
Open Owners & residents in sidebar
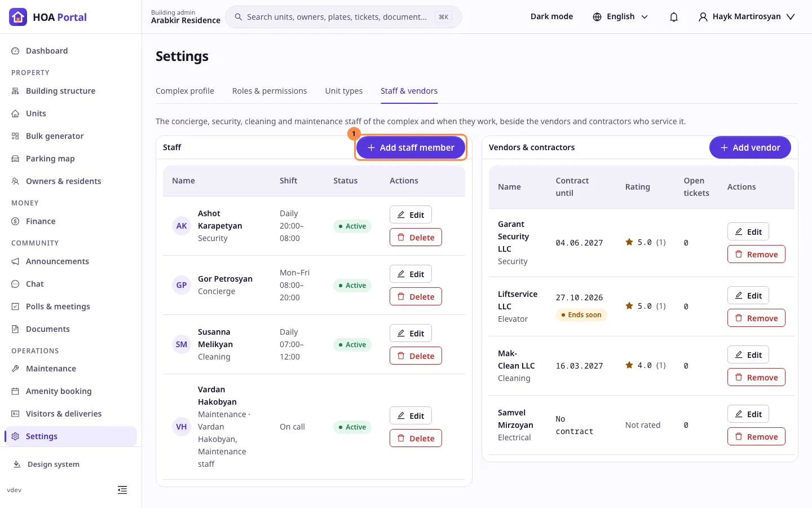(70, 181)
